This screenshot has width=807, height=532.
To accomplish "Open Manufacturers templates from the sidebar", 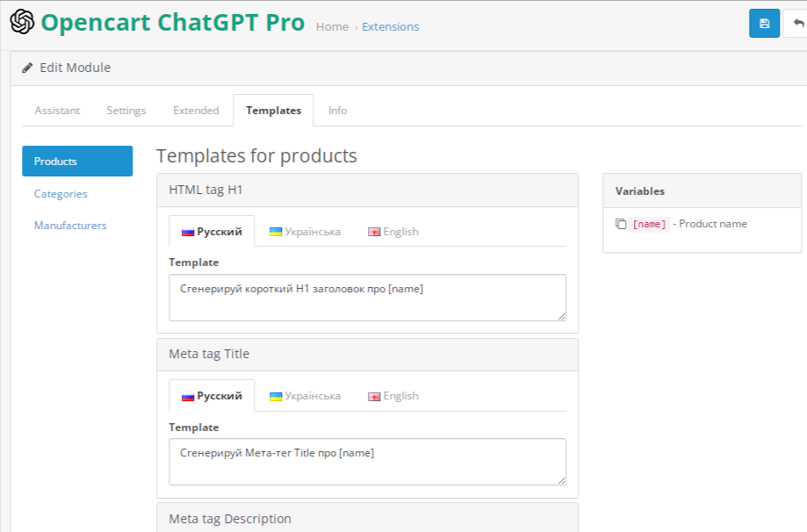I will click(70, 225).
